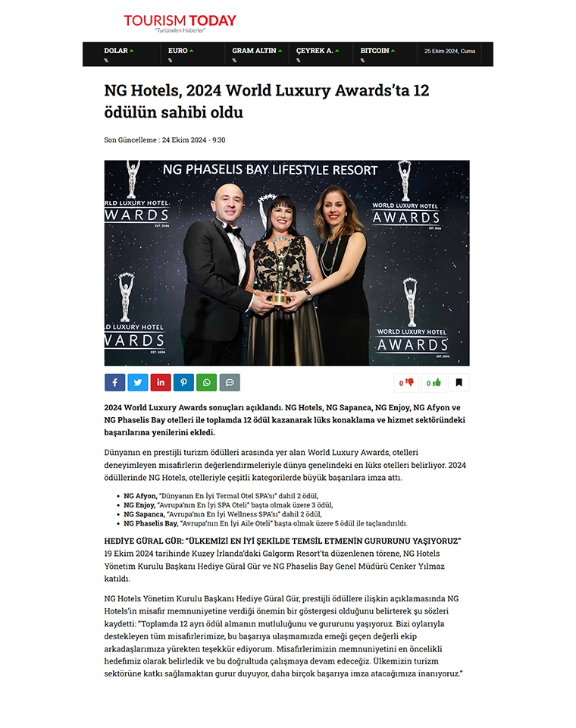The width and height of the screenshot is (576, 728).
Task: Pin the article on Pinterest
Action: coord(183,382)
